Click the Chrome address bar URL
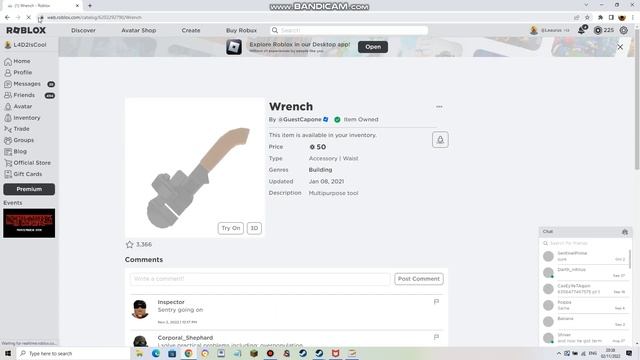Viewport: 640px width, 360px height. click(x=94, y=18)
